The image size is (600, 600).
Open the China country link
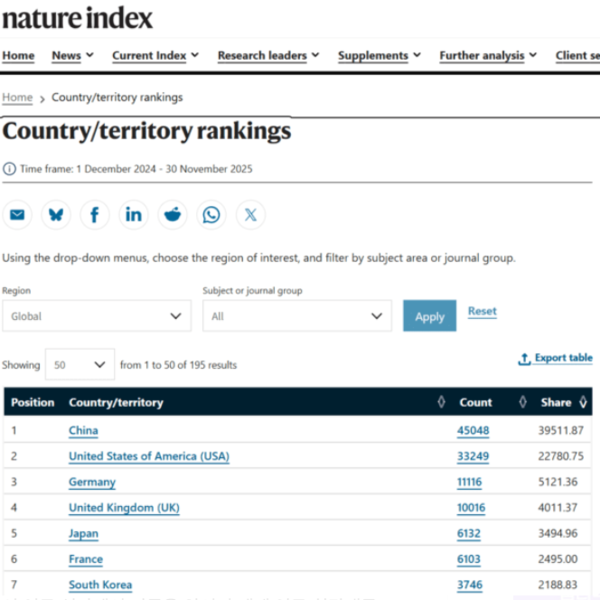[83, 430]
